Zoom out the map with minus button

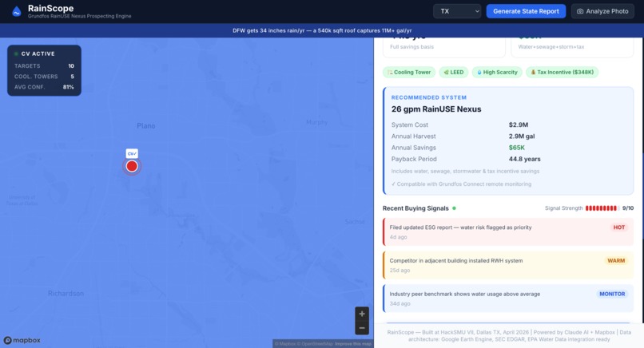pos(362,328)
